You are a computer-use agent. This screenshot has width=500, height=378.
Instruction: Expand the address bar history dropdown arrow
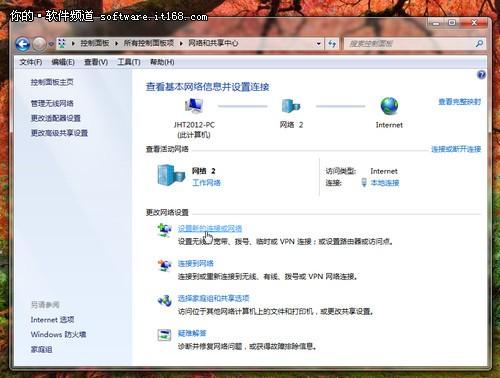click(x=319, y=44)
